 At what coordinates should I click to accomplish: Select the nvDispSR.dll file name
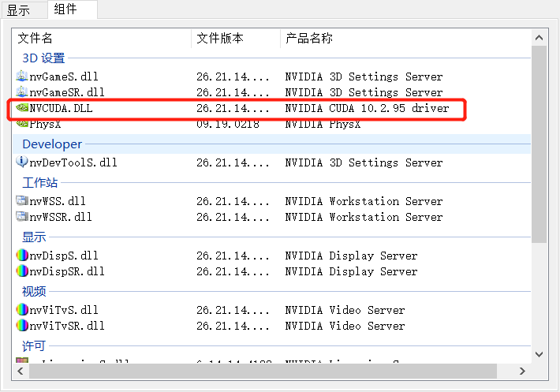coord(67,271)
